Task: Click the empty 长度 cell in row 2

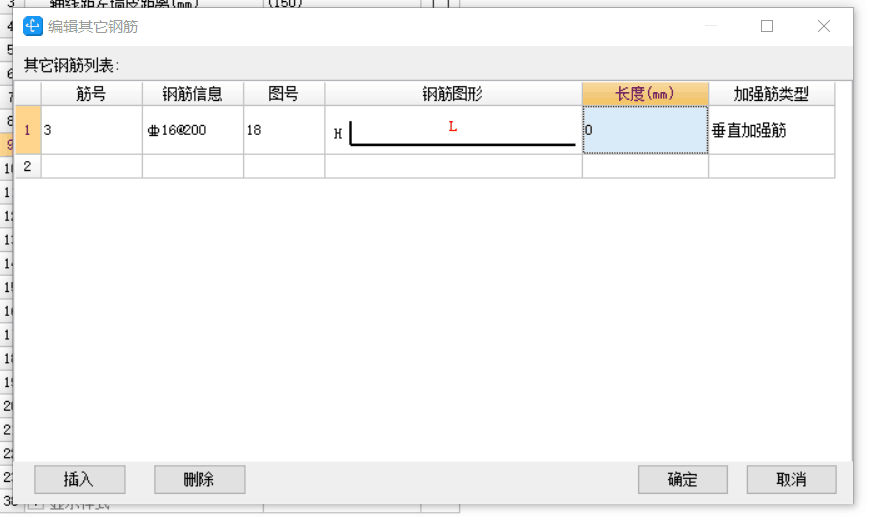Action: [x=645, y=166]
